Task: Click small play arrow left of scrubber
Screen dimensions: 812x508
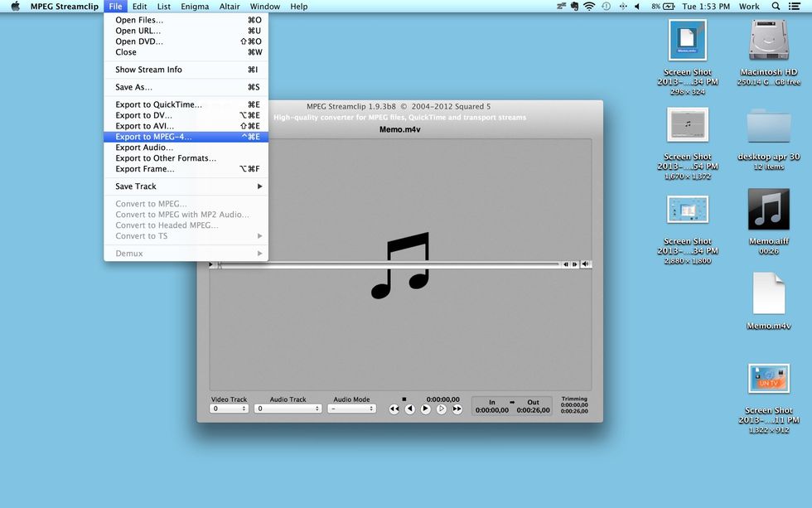Action: tap(210, 264)
